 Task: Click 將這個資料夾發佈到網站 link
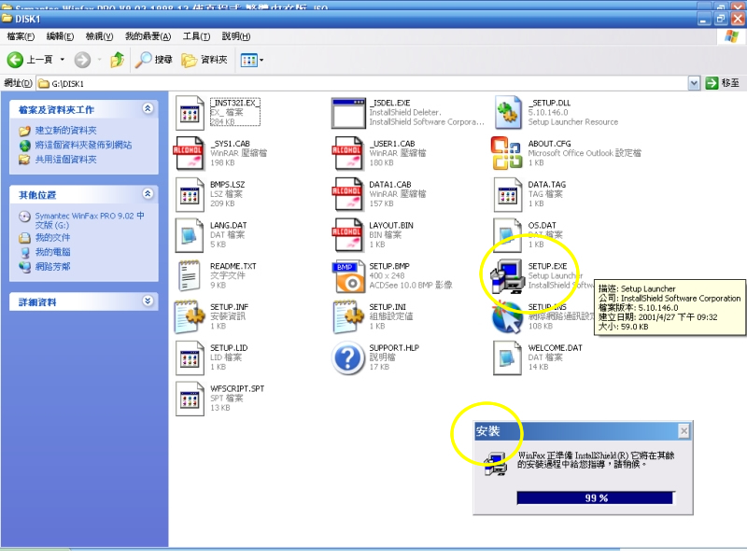(x=83, y=145)
